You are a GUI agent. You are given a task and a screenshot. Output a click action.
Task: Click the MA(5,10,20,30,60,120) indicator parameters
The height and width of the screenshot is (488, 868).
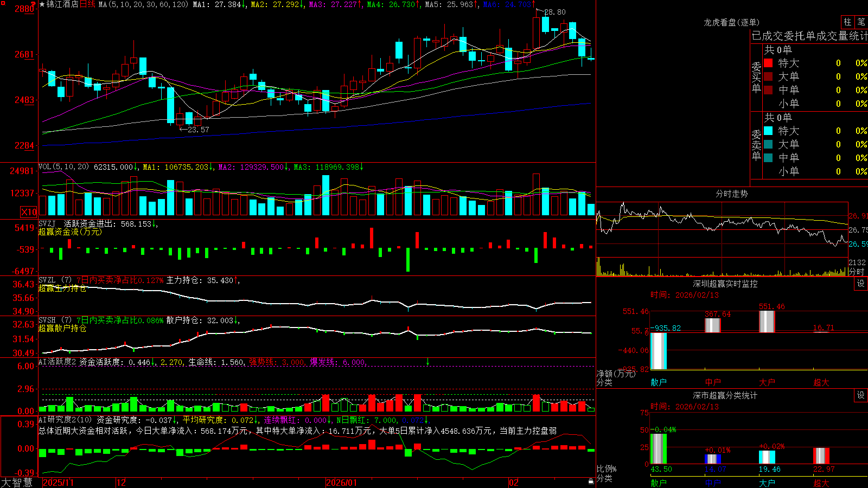click(x=143, y=4)
